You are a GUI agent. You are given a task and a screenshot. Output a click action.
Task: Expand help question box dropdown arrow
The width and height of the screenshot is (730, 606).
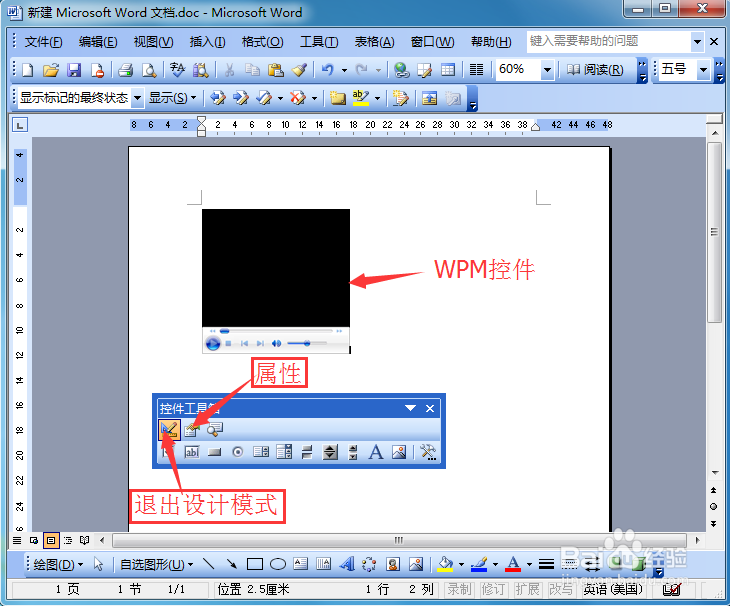pyautogui.click(x=697, y=42)
